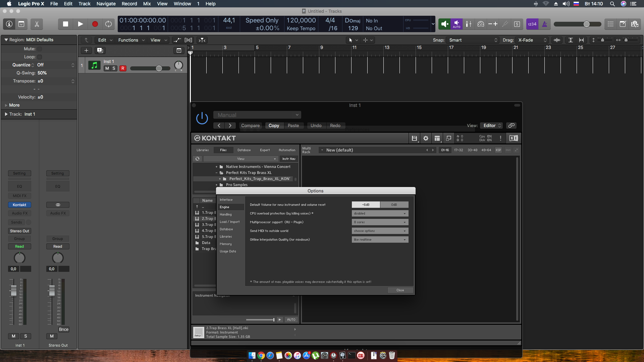Toggle the plugin power bypass button
The image size is (644, 362).
coord(202,118)
